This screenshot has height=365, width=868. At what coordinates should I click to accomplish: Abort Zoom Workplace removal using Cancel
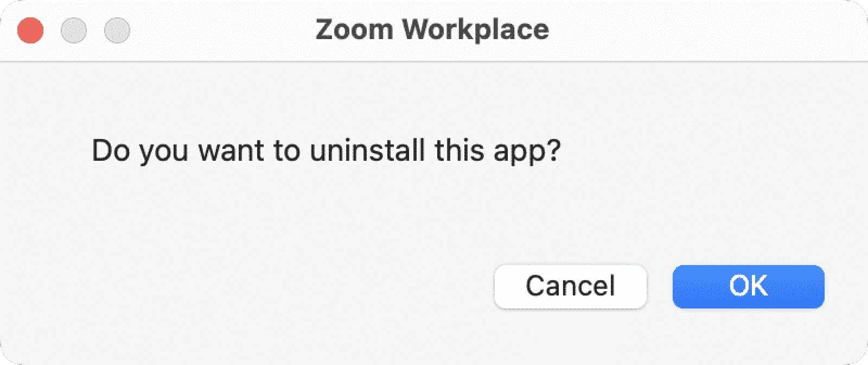pyautogui.click(x=570, y=286)
